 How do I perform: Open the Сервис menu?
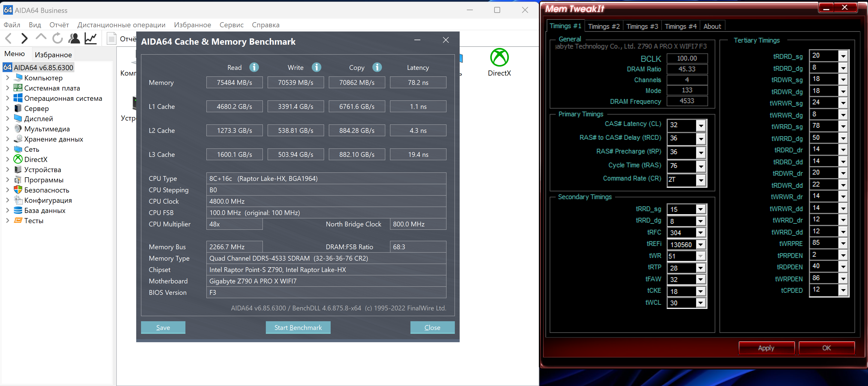(231, 25)
